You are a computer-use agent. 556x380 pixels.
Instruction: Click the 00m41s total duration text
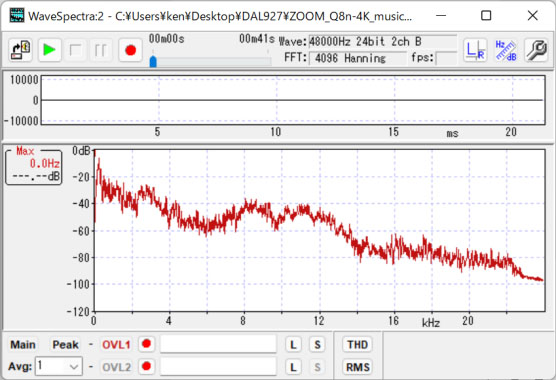pyautogui.click(x=257, y=39)
